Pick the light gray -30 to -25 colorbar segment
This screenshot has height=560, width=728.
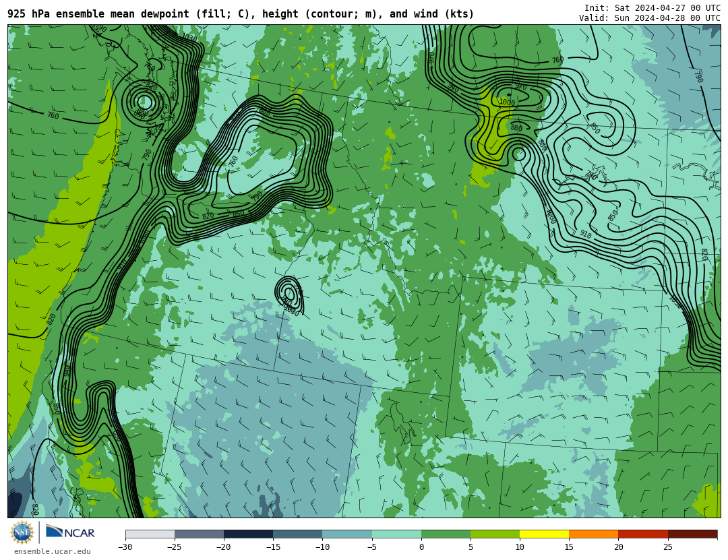pyautogui.click(x=150, y=534)
